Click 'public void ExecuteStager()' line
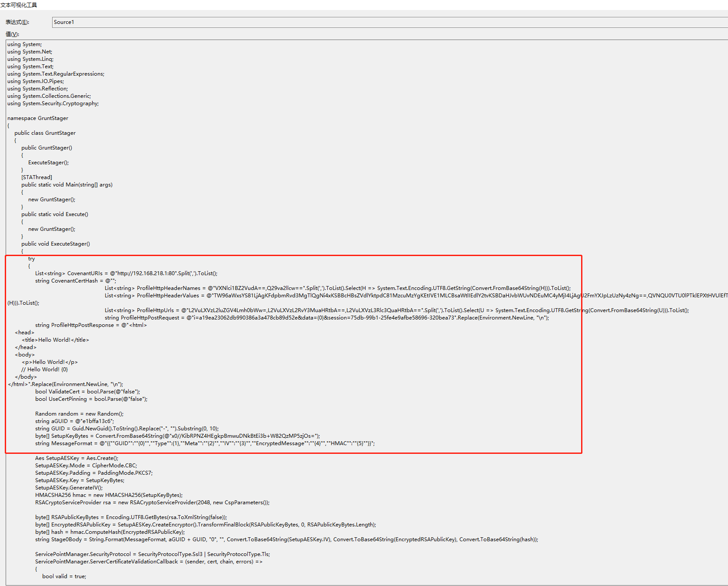The height and width of the screenshot is (586, 728). click(56, 244)
